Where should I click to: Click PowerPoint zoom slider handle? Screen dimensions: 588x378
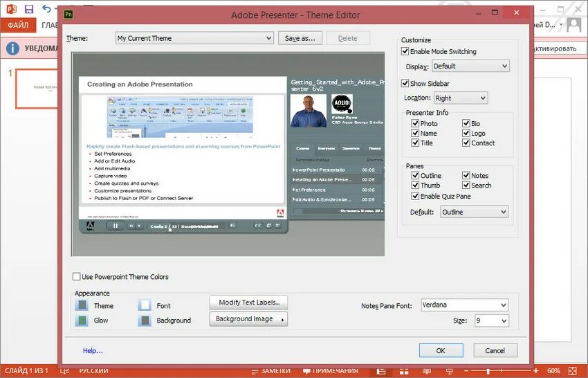pyautogui.click(x=488, y=371)
